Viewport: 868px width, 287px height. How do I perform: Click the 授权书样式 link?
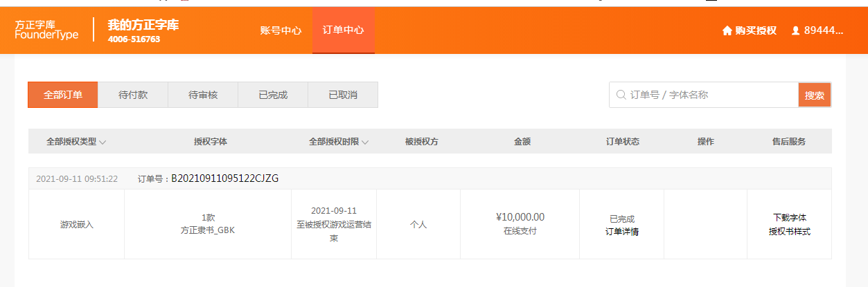click(x=790, y=232)
